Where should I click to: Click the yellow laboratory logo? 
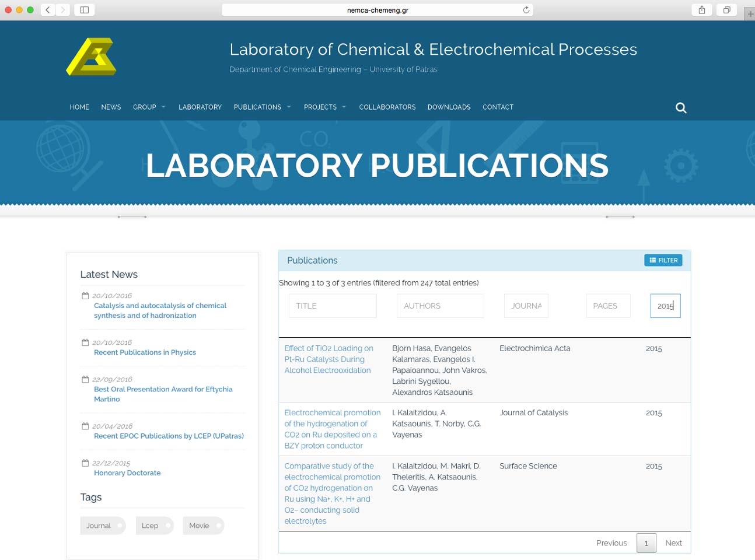tap(92, 57)
